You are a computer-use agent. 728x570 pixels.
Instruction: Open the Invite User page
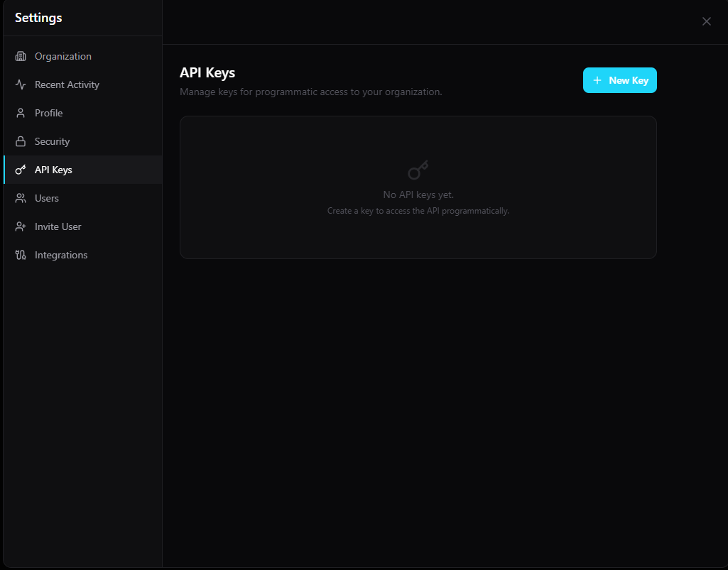click(59, 226)
